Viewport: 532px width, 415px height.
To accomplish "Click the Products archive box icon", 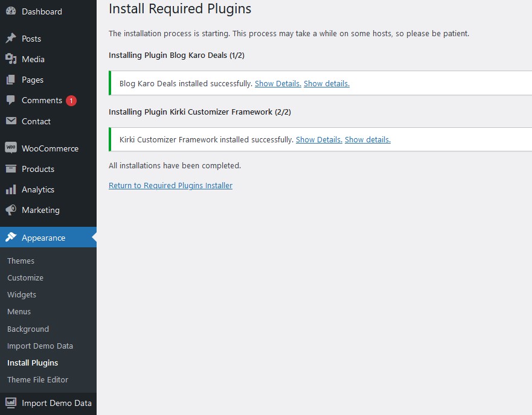I will [11, 169].
